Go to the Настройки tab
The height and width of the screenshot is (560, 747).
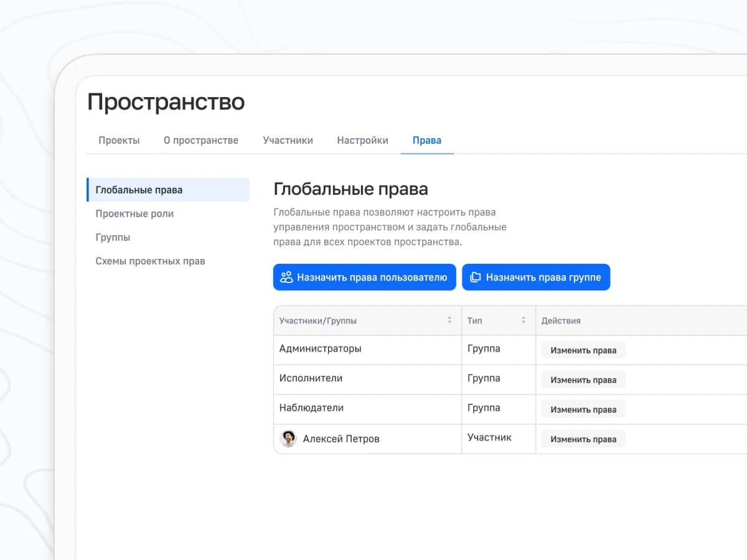click(362, 140)
